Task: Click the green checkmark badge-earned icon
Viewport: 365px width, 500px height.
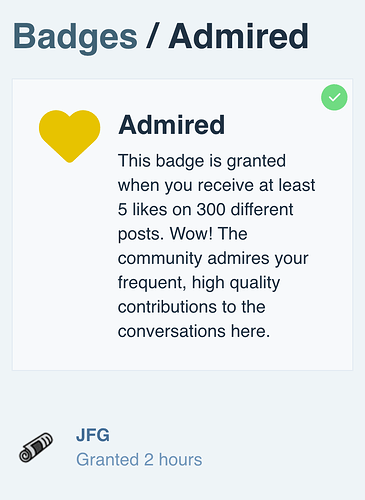Action: [334, 97]
